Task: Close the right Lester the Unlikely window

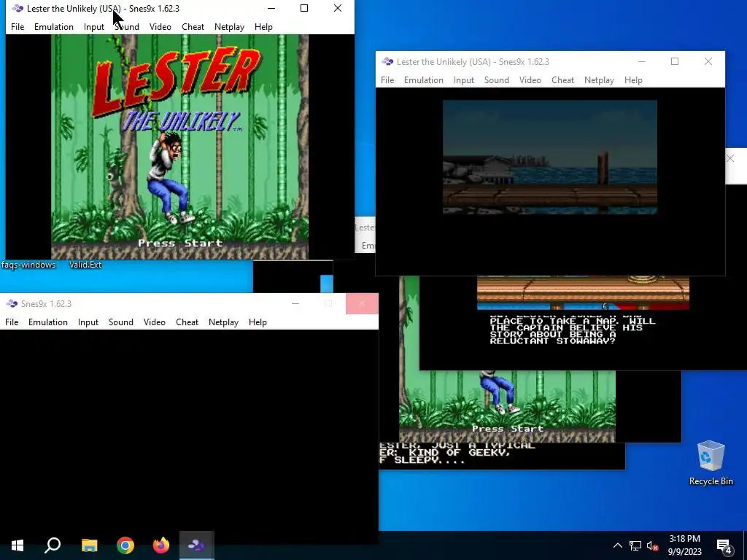Action: [708, 61]
